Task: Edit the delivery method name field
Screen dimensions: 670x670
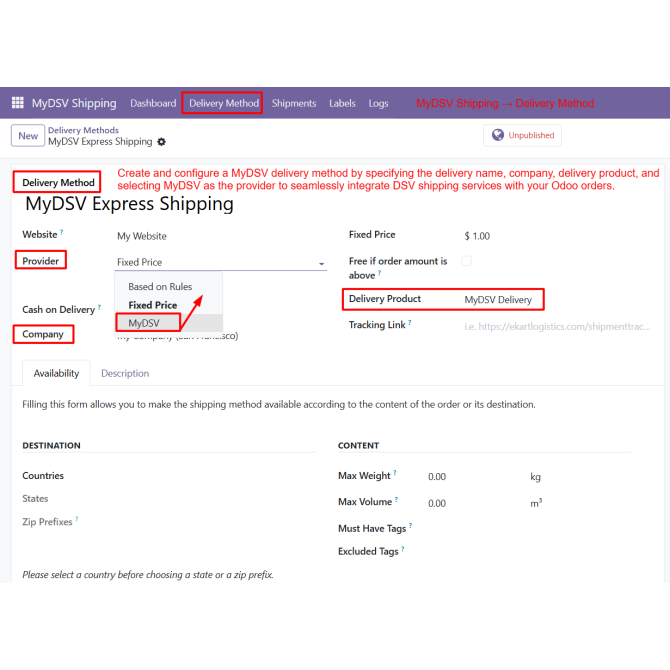Action: 129,203
